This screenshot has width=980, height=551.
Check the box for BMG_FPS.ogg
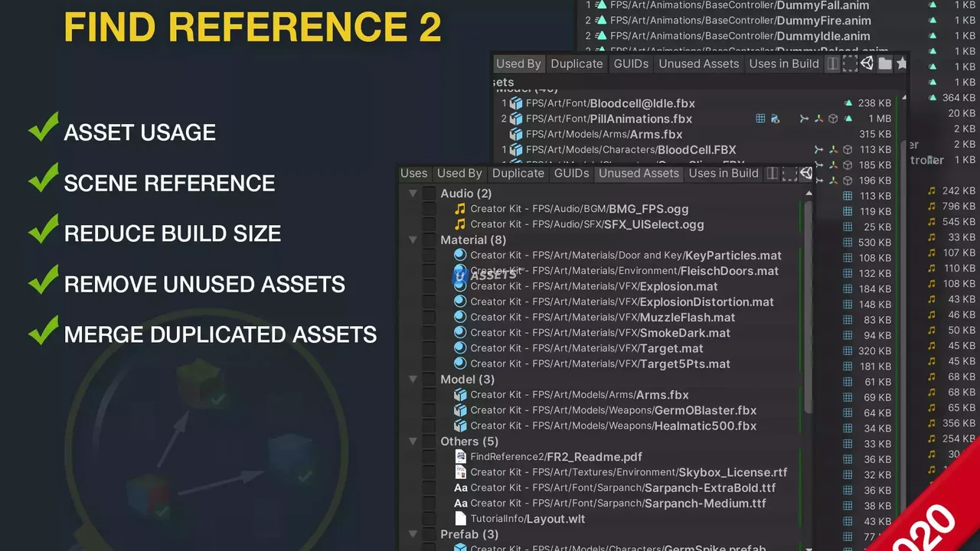[x=429, y=209]
